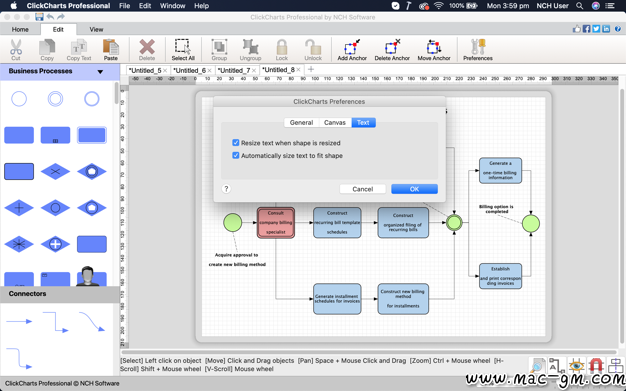Click the Twitter share icon
Image resolution: width=626 pixels, height=391 pixels.
[x=596, y=29]
